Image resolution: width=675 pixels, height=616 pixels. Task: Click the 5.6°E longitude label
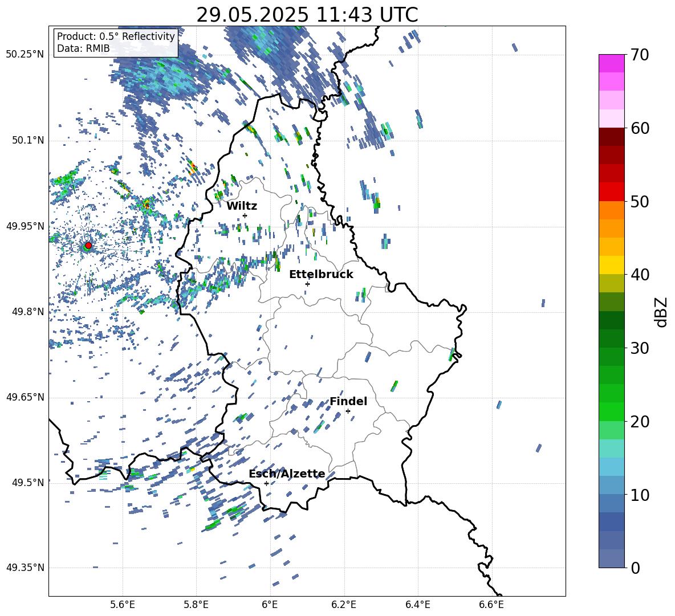(x=123, y=605)
